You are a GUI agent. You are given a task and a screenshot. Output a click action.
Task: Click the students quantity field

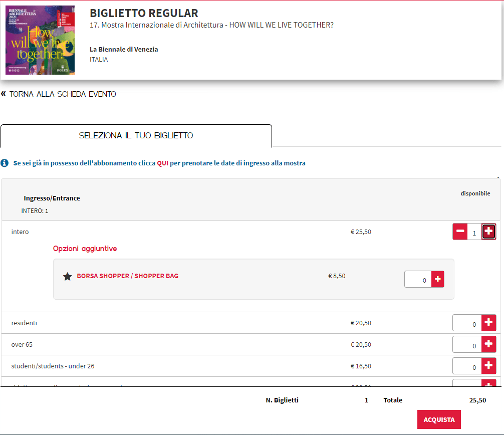pyautogui.click(x=467, y=367)
